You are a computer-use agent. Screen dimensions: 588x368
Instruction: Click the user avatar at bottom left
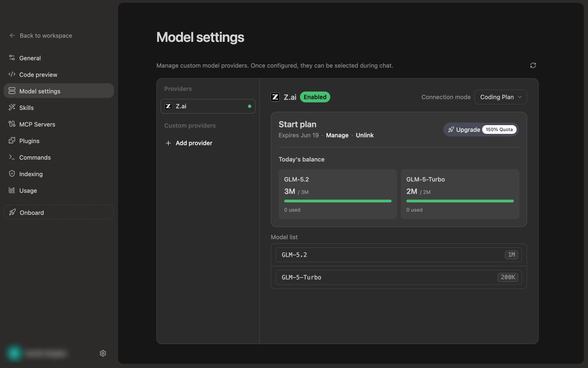[15, 353]
